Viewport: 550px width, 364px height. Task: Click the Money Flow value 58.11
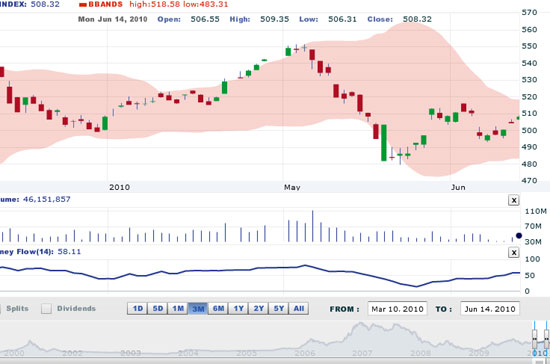pyautogui.click(x=69, y=252)
